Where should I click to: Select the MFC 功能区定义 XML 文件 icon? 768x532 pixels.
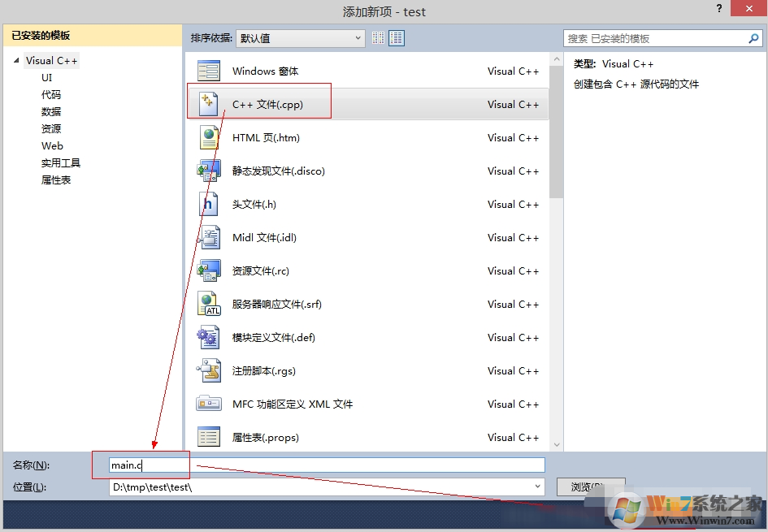(209, 404)
